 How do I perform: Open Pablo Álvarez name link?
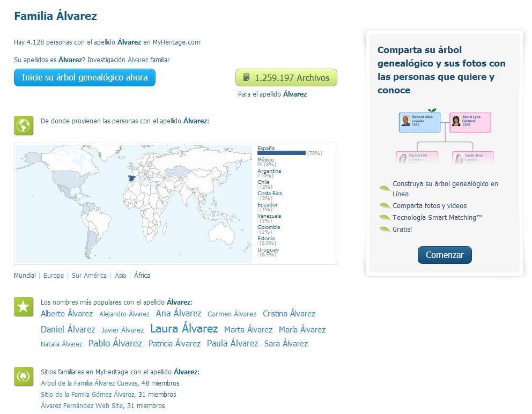(115, 343)
